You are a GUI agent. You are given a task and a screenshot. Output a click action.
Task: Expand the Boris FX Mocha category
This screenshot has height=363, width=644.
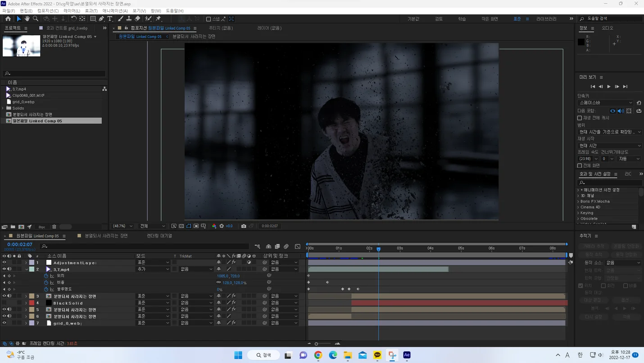(x=578, y=202)
